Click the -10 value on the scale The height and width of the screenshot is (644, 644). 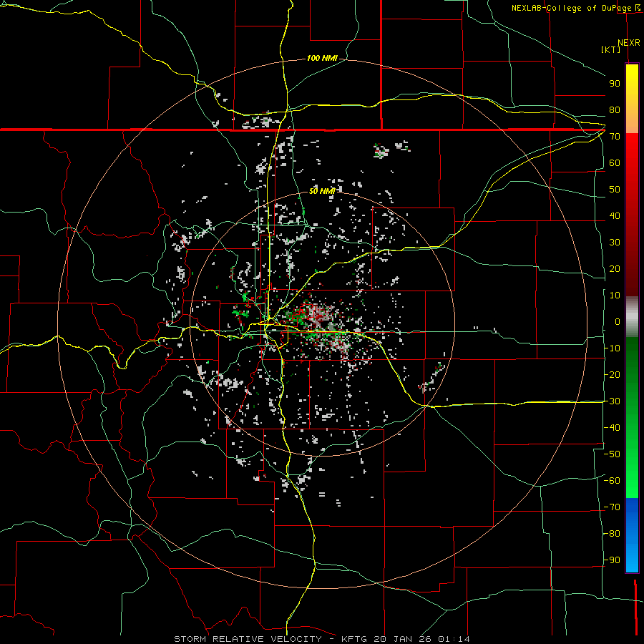click(612, 348)
